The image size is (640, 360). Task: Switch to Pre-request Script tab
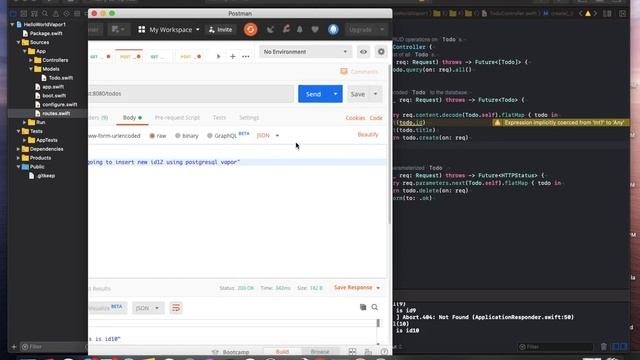pyautogui.click(x=177, y=118)
